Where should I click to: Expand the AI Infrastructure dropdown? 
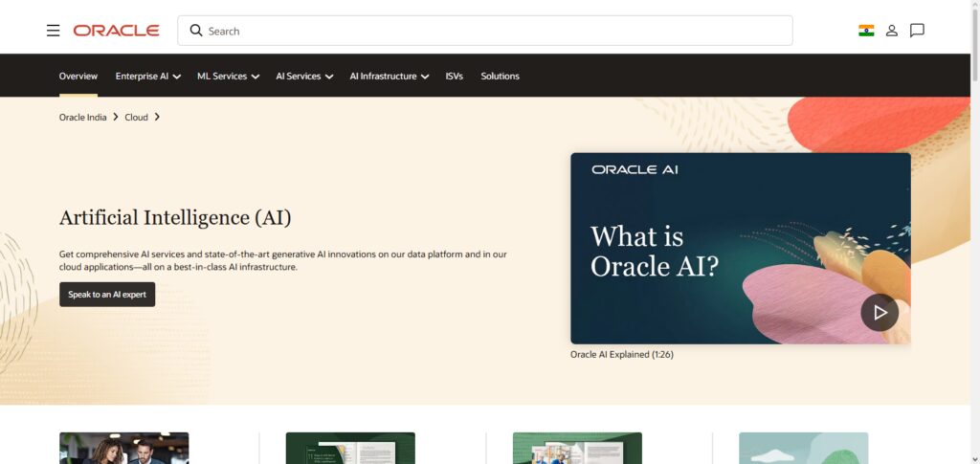point(390,77)
